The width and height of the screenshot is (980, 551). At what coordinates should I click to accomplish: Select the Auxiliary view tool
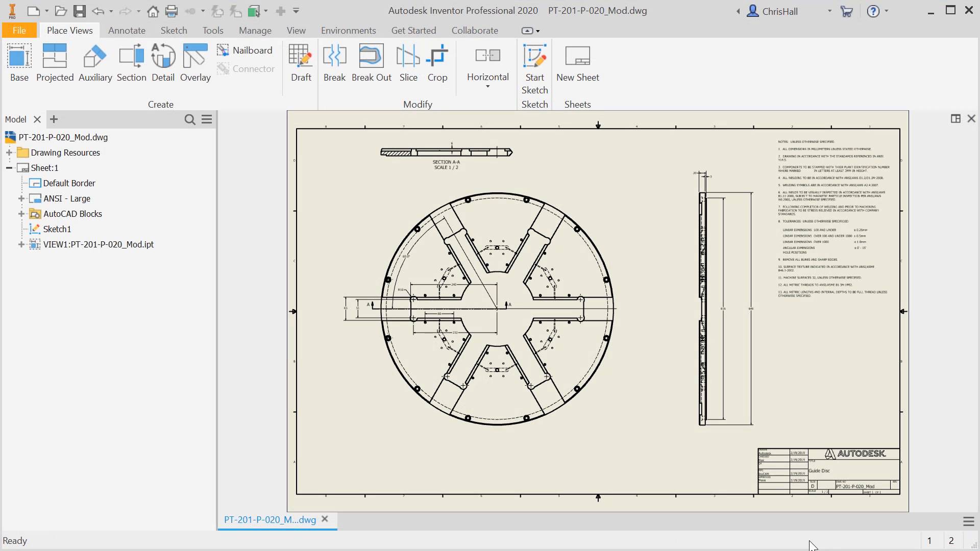pyautogui.click(x=94, y=62)
